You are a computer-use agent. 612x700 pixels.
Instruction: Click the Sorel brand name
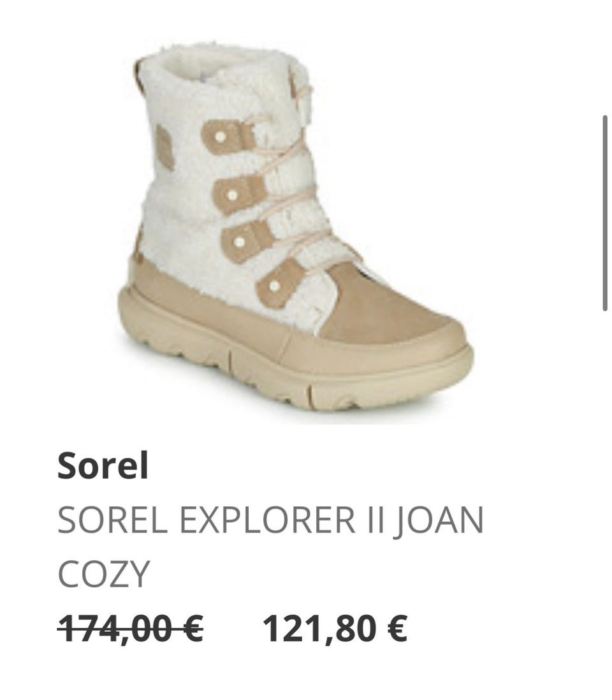[103, 465]
